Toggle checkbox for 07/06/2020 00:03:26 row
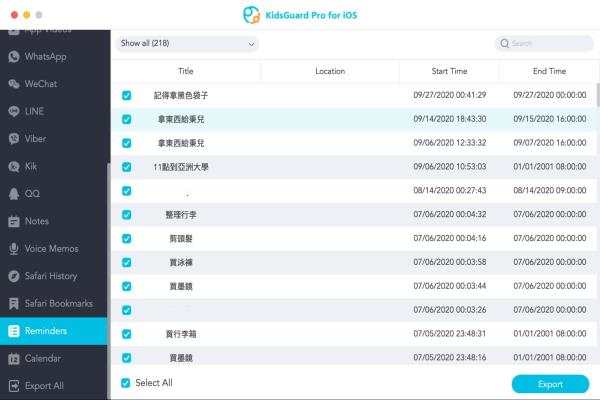The image size is (600, 400). (127, 310)
